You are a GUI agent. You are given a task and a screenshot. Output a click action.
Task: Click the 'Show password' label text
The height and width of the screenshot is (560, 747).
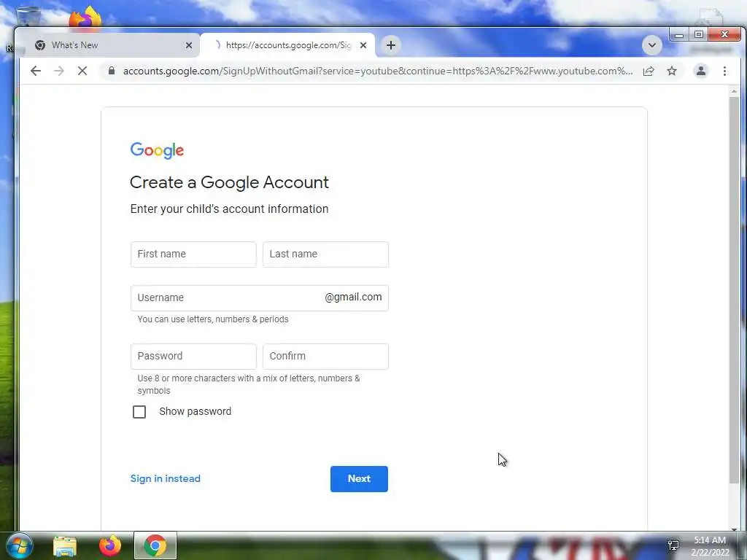tap(196, 411)
